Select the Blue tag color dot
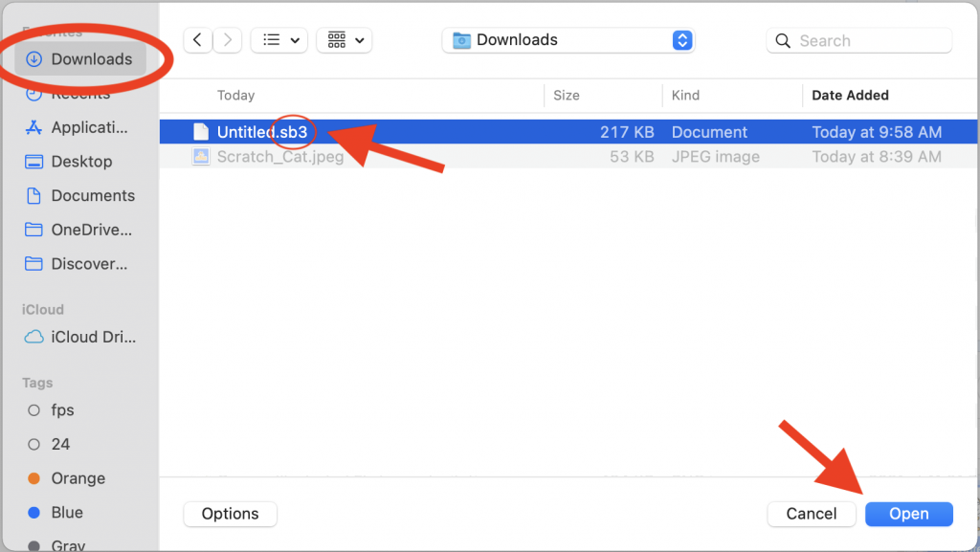 pyautogui.click(x=34, y=513)
